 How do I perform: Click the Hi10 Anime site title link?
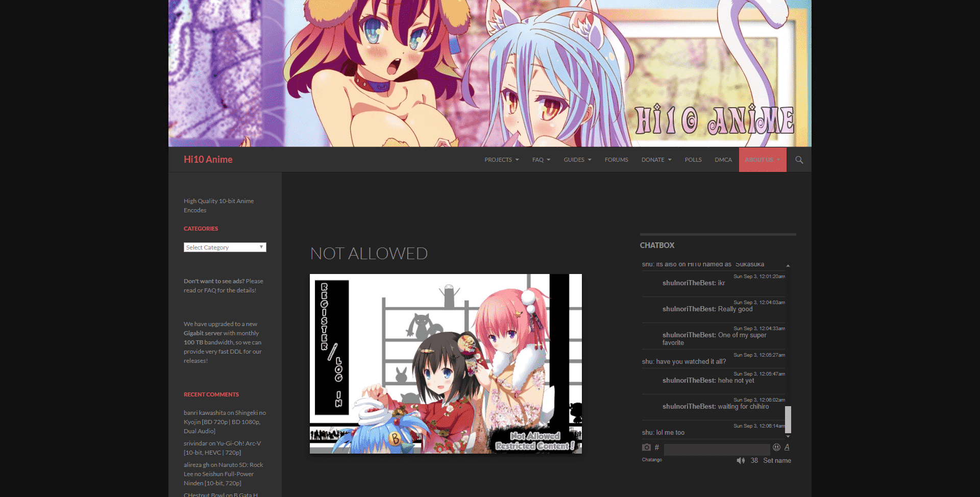[x=208, y=160]
